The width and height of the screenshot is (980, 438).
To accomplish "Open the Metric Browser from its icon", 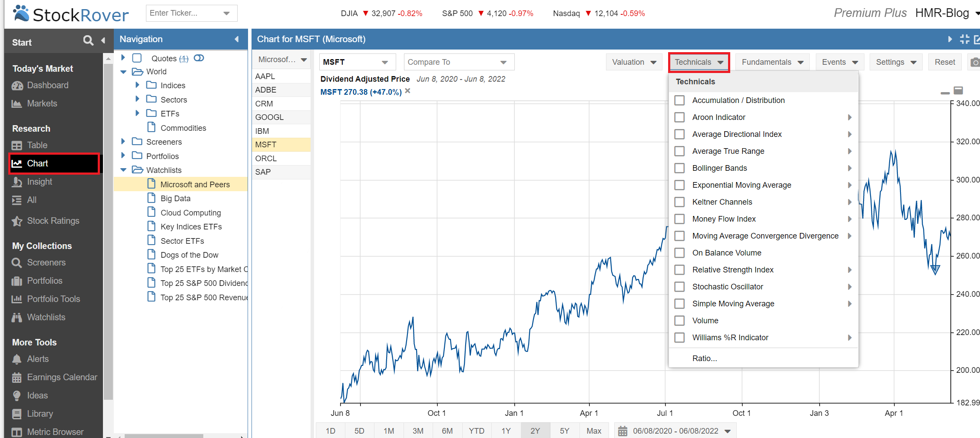I will coord(17,432).
